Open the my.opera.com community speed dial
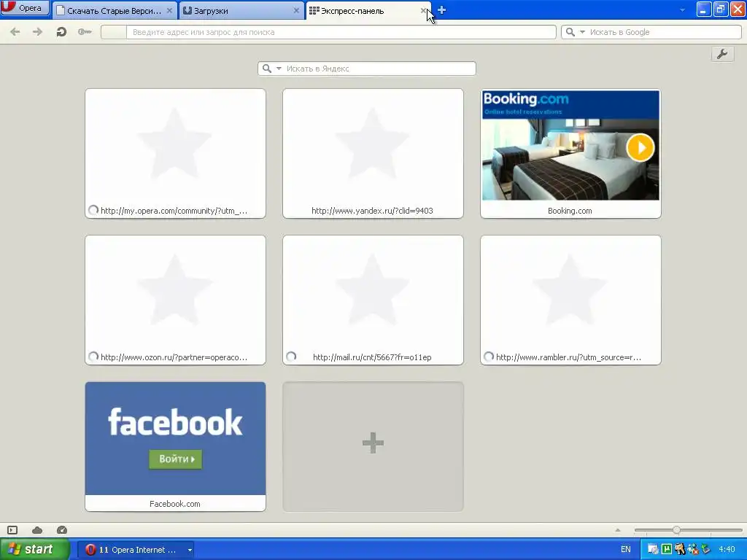Screen dimensions: 747x560 175,153
